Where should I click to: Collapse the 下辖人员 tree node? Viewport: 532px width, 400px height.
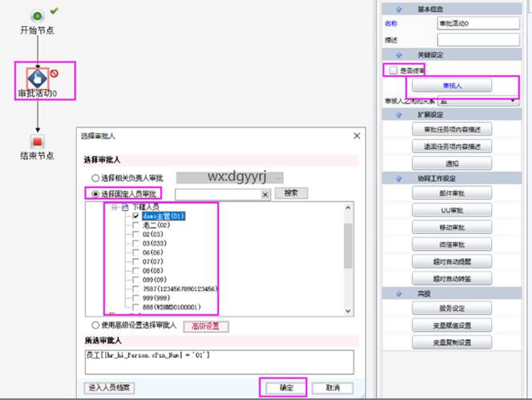point(116,206)
